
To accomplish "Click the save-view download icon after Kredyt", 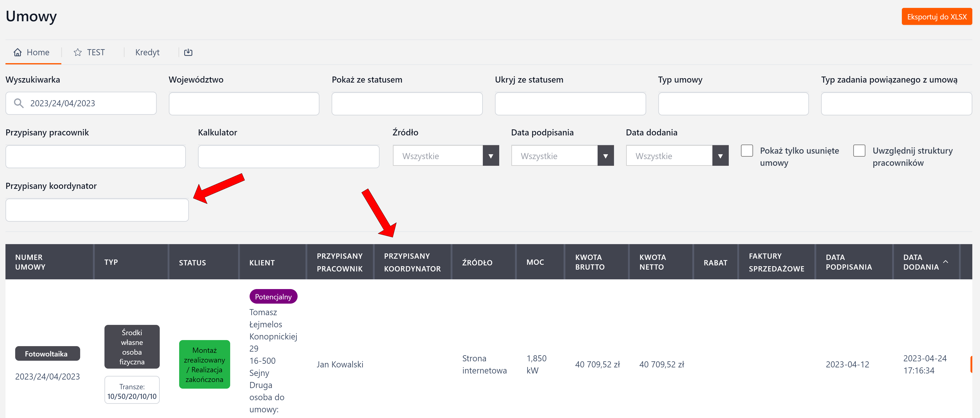I will tap(188, 52).
